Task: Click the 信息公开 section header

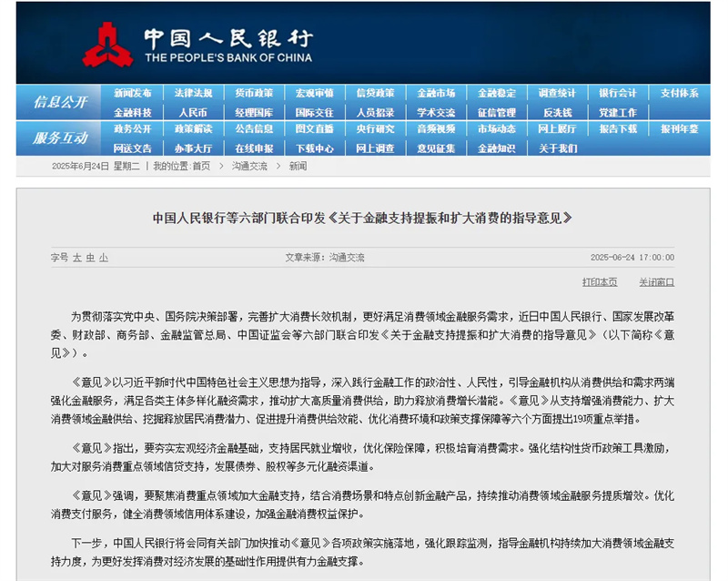Action: (61, 102)
